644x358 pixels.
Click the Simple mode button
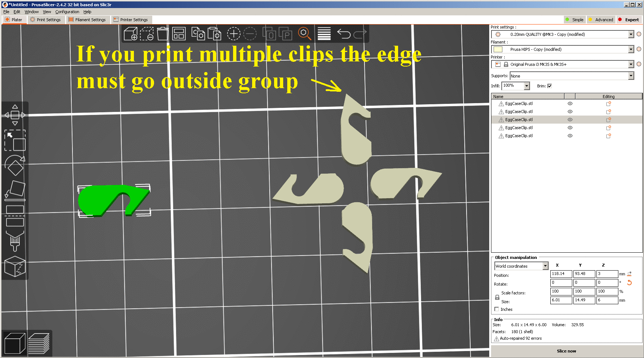click(x=574, y=20)
